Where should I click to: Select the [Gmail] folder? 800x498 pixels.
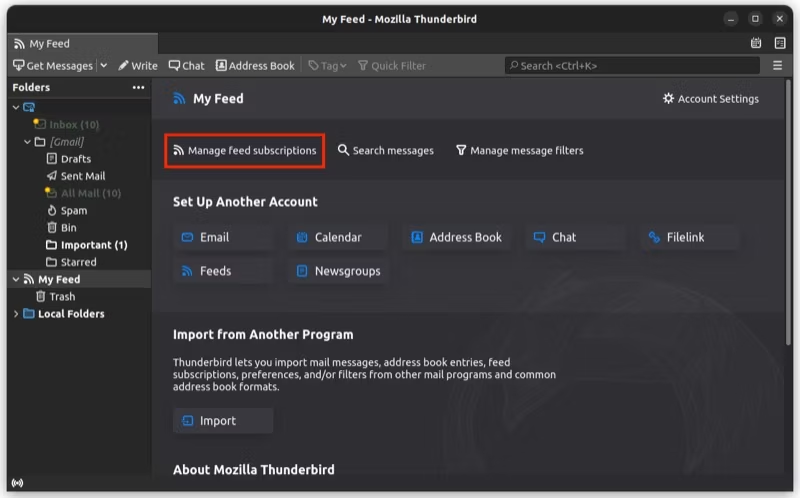(60, 142)
